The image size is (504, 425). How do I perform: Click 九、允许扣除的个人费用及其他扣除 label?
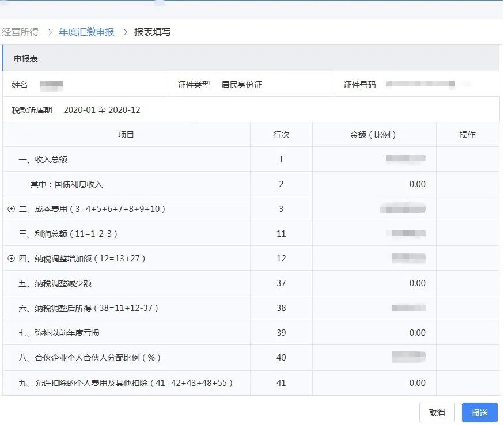(x=126, y=383)
